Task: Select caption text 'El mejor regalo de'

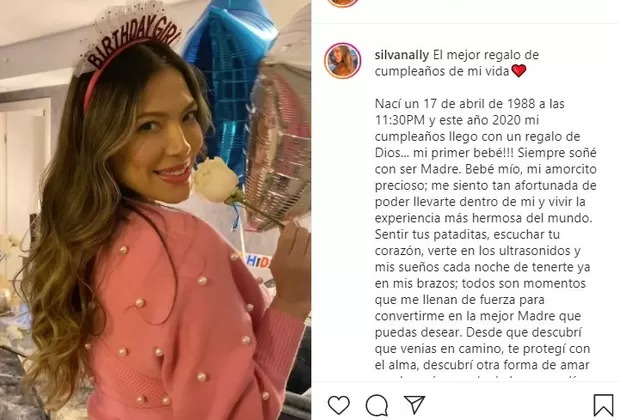Action: coord(486,55)
